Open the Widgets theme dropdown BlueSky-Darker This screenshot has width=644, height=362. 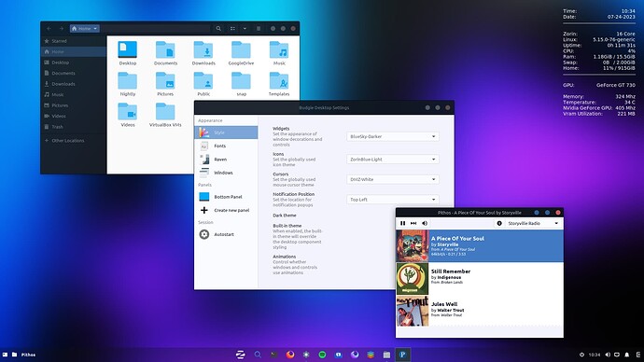393,136
